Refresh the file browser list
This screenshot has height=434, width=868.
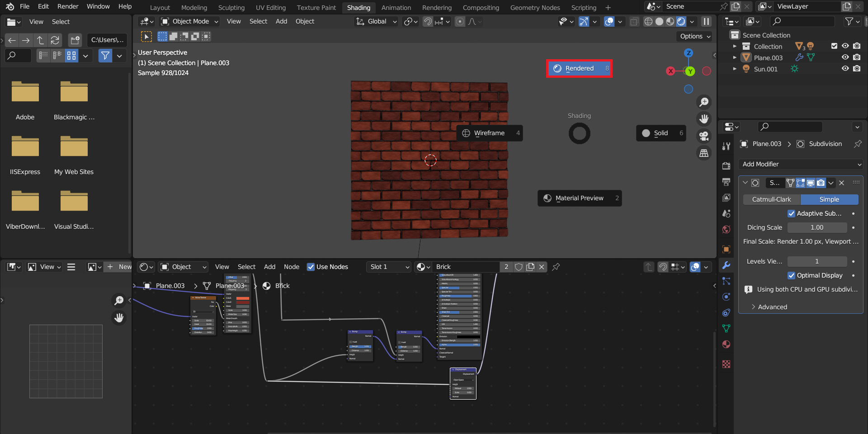(55, 40)
